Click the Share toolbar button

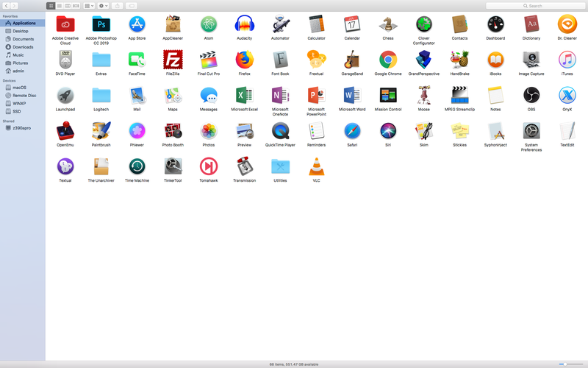click(118, 6)
